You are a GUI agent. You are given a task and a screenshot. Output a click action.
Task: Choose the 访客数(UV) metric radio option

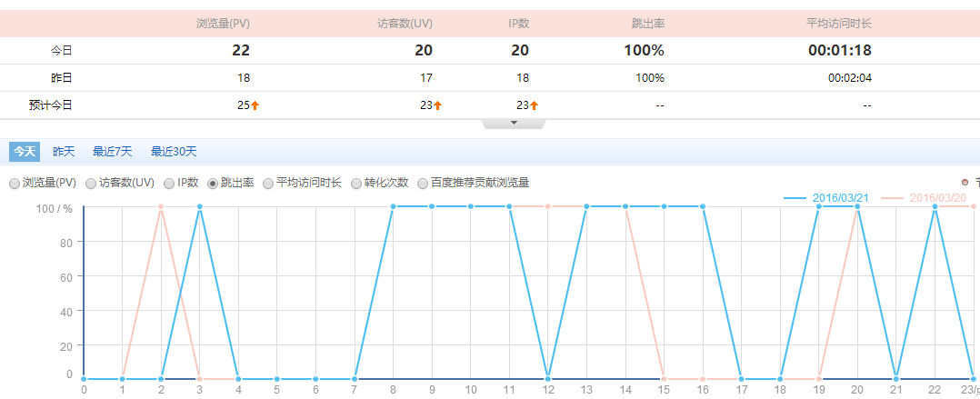pos(91,183)
